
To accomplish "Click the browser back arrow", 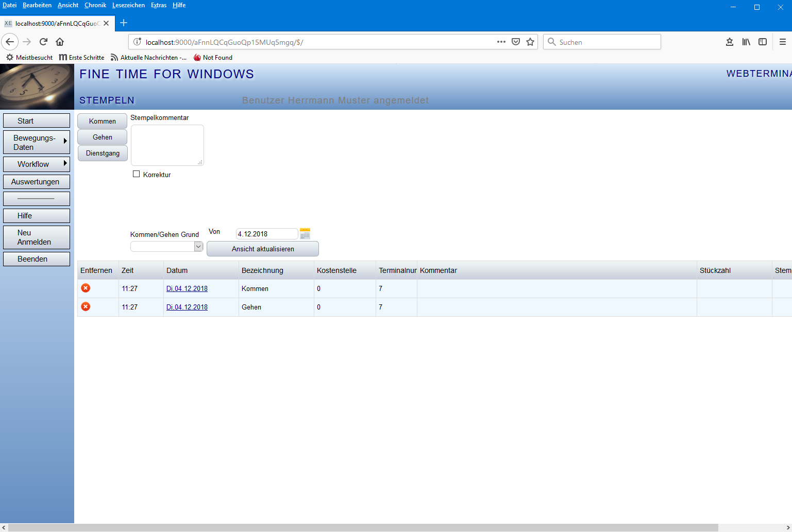I will click(x=10, y=42).
